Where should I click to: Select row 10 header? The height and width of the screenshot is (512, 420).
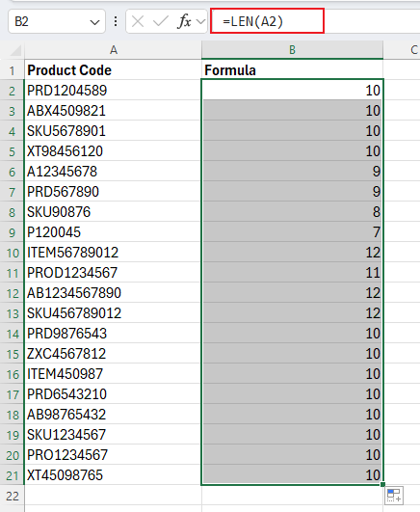pos(13,253)
